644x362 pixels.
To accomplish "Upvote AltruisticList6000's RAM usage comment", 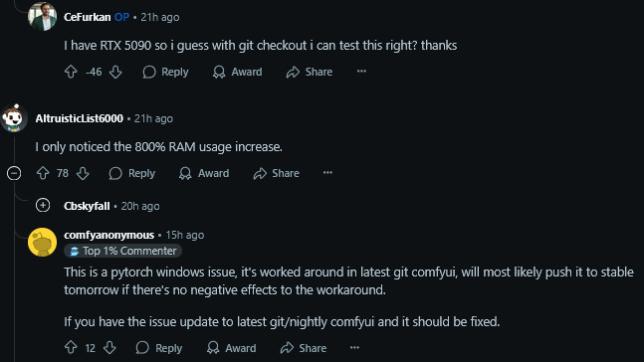I will [x=43, y=173].
